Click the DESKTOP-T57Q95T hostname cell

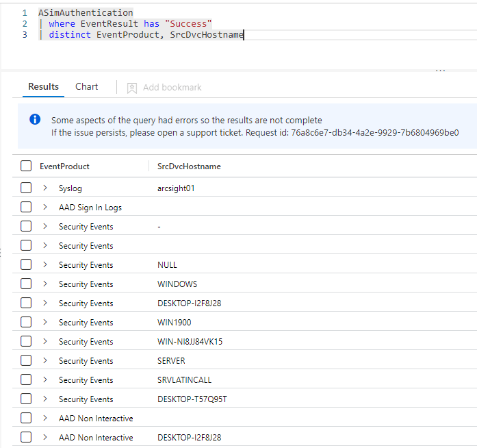coord(192,399)
